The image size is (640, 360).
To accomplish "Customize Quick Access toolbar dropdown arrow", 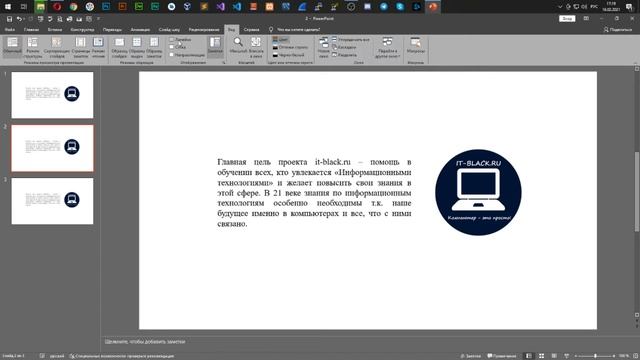I will pos(98,19).
